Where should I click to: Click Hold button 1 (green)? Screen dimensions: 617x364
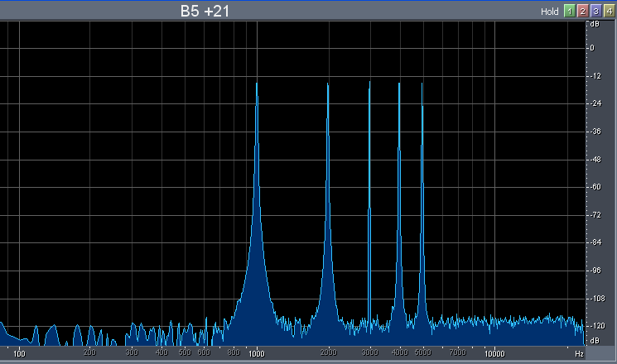570,11
